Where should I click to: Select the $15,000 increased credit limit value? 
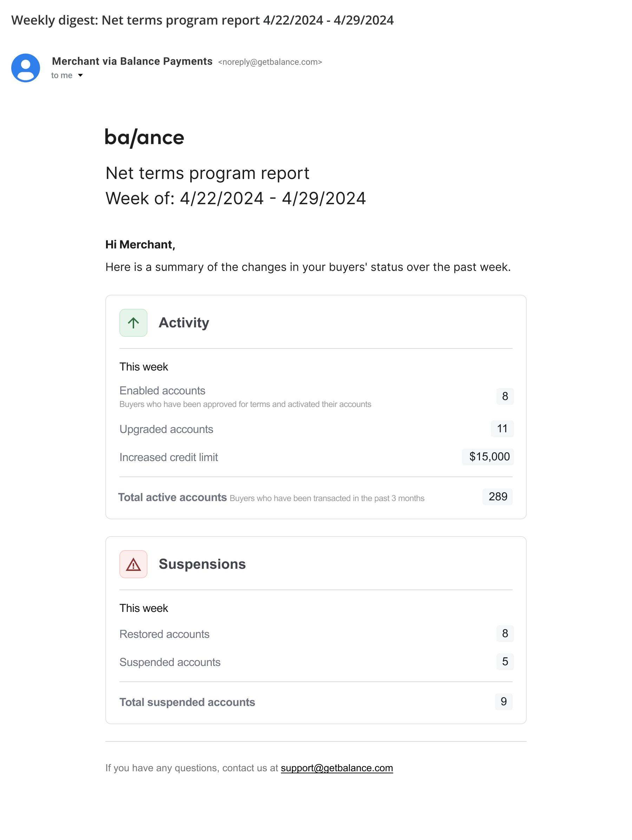click(488, 457)
